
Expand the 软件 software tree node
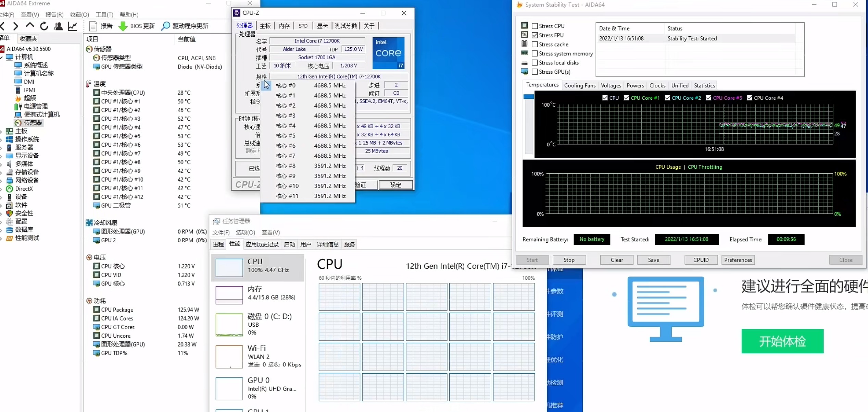(x=1, y=205)
